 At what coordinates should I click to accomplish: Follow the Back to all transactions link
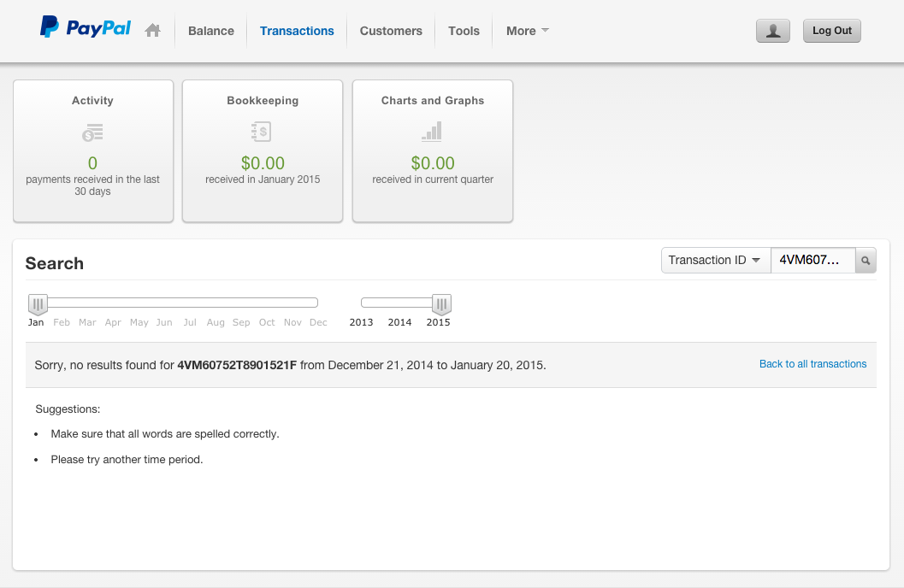point(812,364)
